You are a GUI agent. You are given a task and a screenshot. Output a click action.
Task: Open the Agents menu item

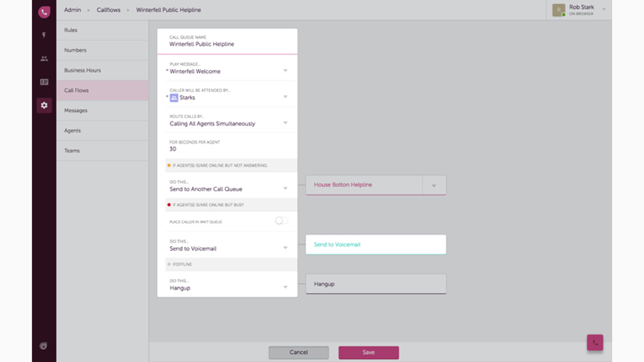pyautogui.click(x=102, y=131)
